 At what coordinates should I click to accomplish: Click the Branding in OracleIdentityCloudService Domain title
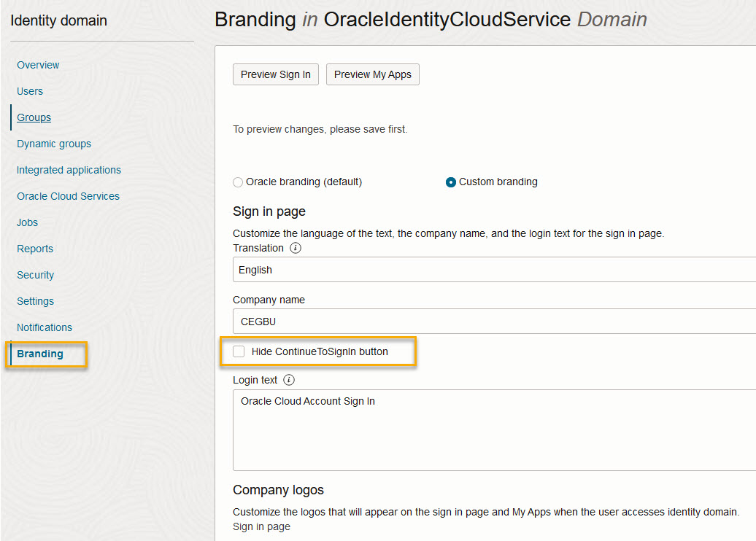click(431, 20)
